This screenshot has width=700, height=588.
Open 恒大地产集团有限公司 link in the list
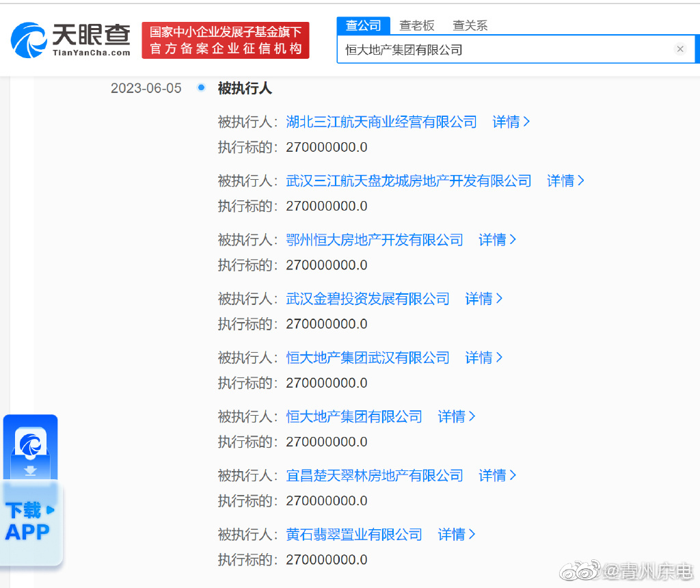point(354,416)
